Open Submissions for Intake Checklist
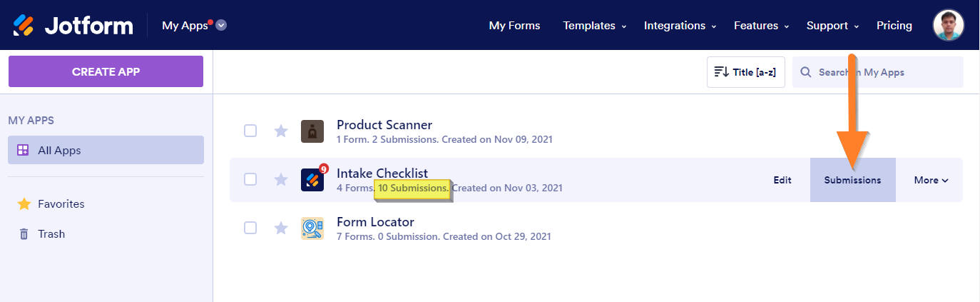 point(852,180)
